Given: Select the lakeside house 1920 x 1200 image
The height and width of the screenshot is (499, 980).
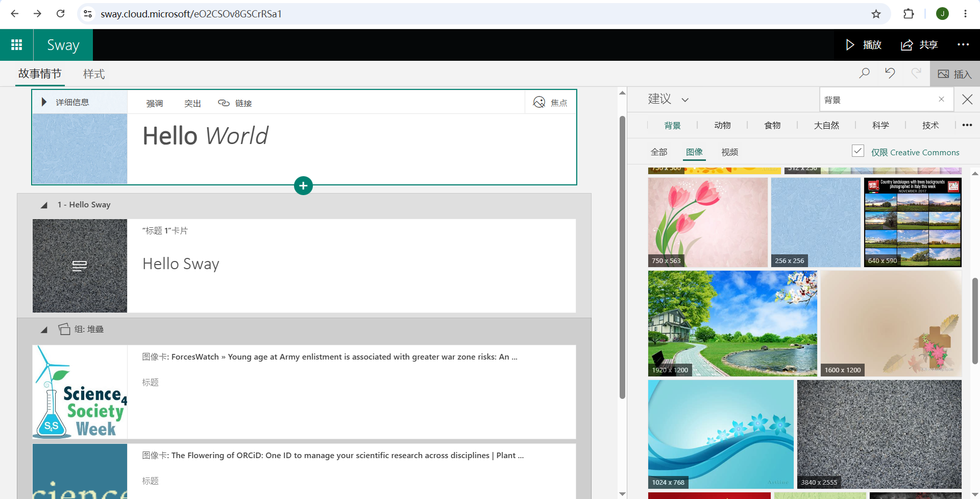Looking at the screenshot, I should (732, 323).
